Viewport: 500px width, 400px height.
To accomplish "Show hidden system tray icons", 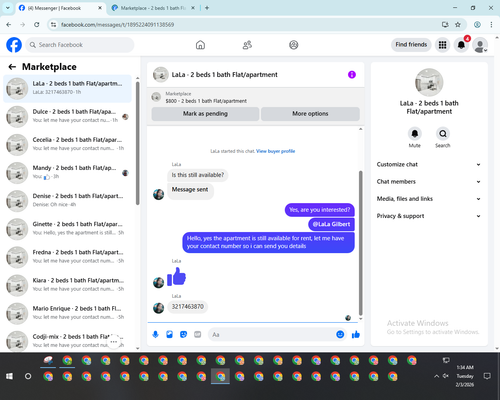I will pos(436,376).
